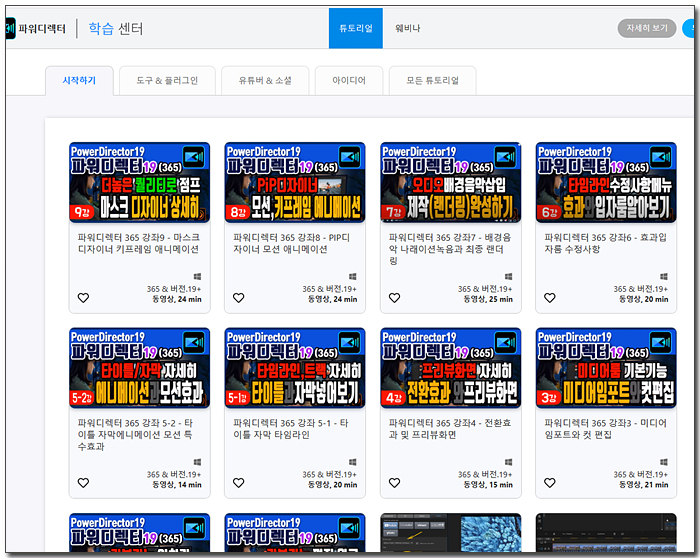Favorite the 강좌6 효과입자룸 card heart

pos(550,298)
